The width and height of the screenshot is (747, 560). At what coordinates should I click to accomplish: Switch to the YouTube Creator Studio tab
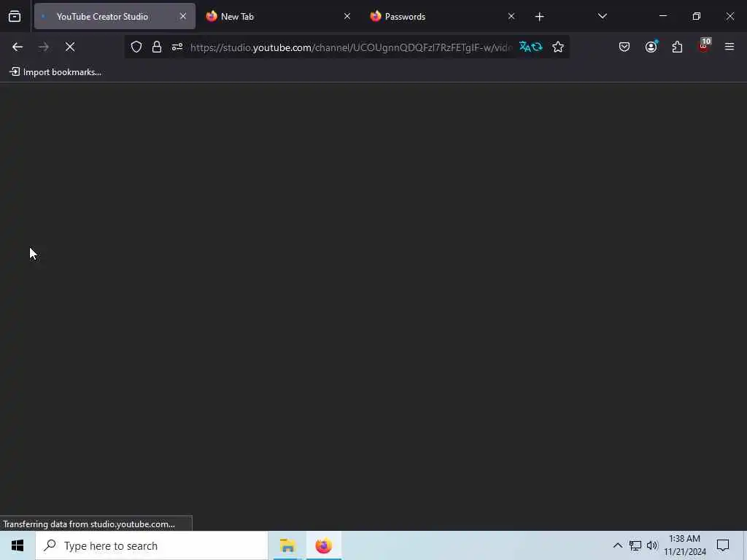click(115, 17)
